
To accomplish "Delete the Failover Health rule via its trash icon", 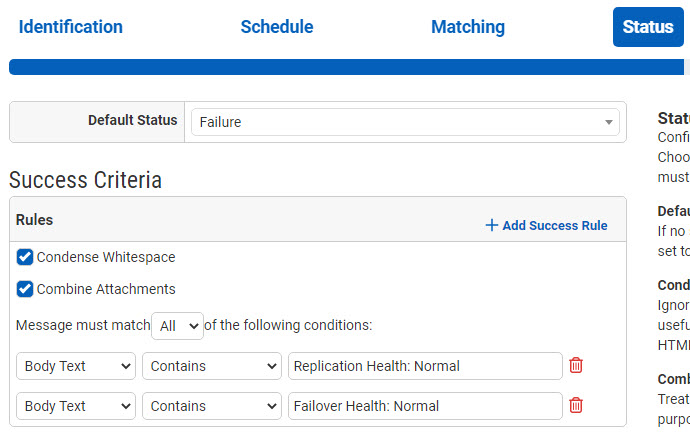I will point(576,406).
